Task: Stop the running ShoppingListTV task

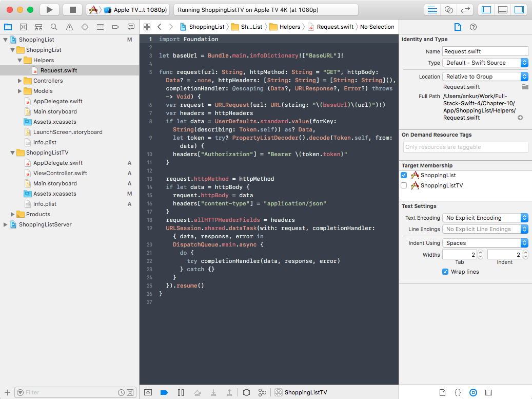Action: click(x=72, y=10)
